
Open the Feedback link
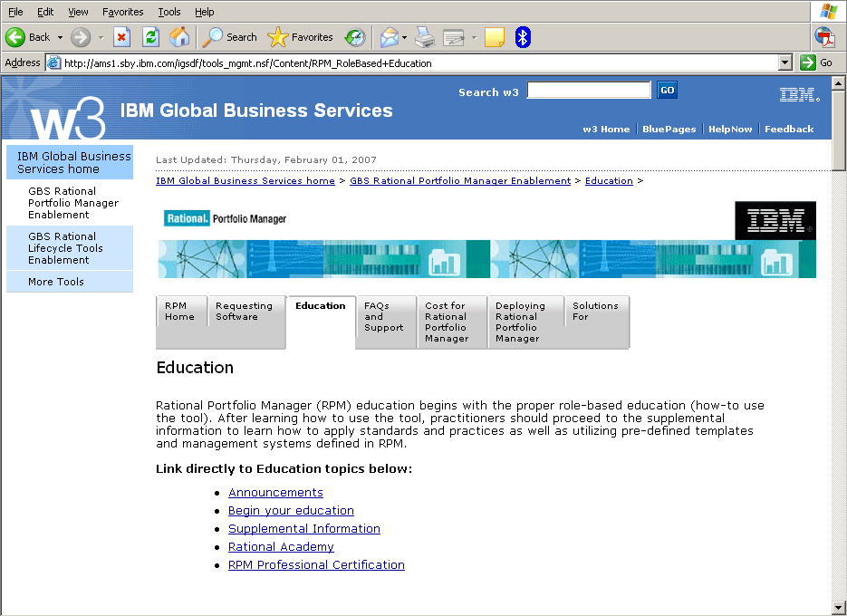tap(789, 130)
